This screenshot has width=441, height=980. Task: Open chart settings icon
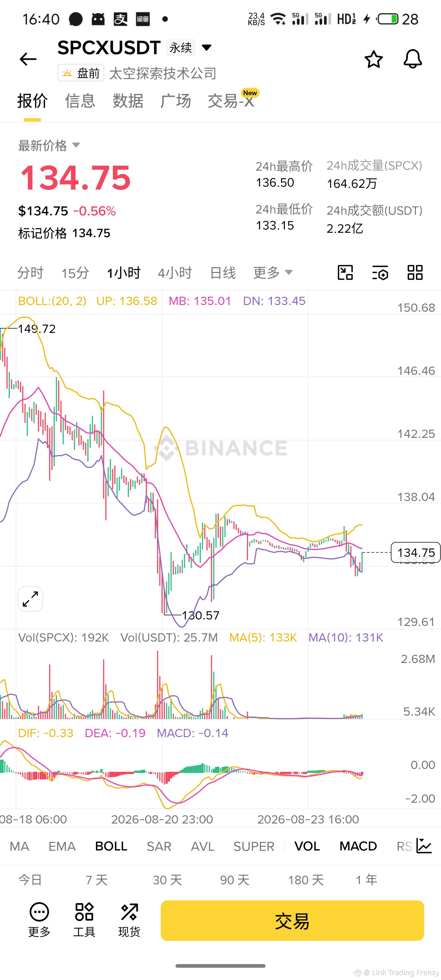[380, 272]
